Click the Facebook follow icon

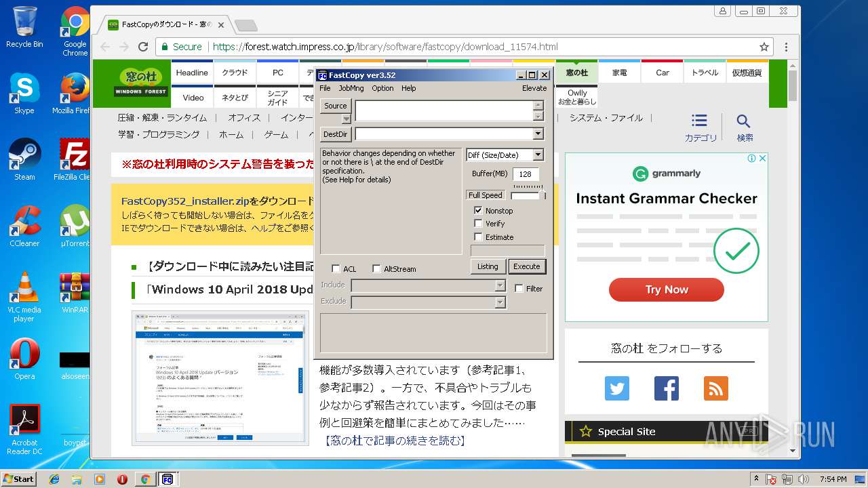tap(667, 388)
